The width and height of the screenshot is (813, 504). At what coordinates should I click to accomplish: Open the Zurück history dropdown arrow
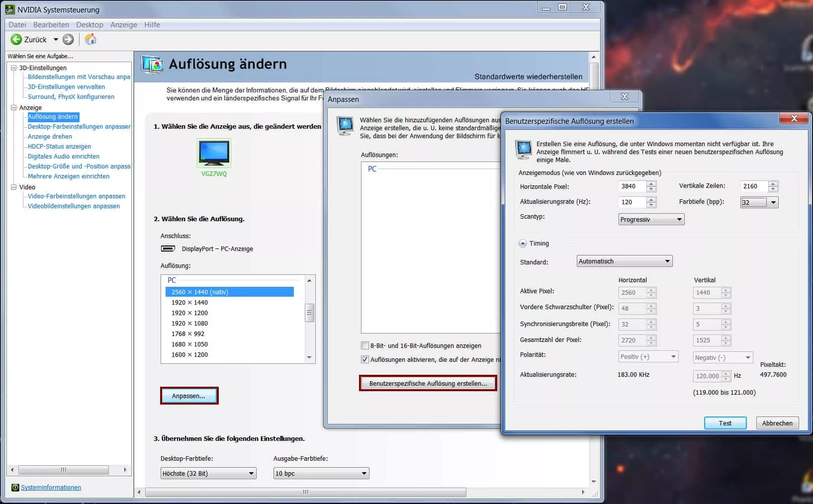56,39
